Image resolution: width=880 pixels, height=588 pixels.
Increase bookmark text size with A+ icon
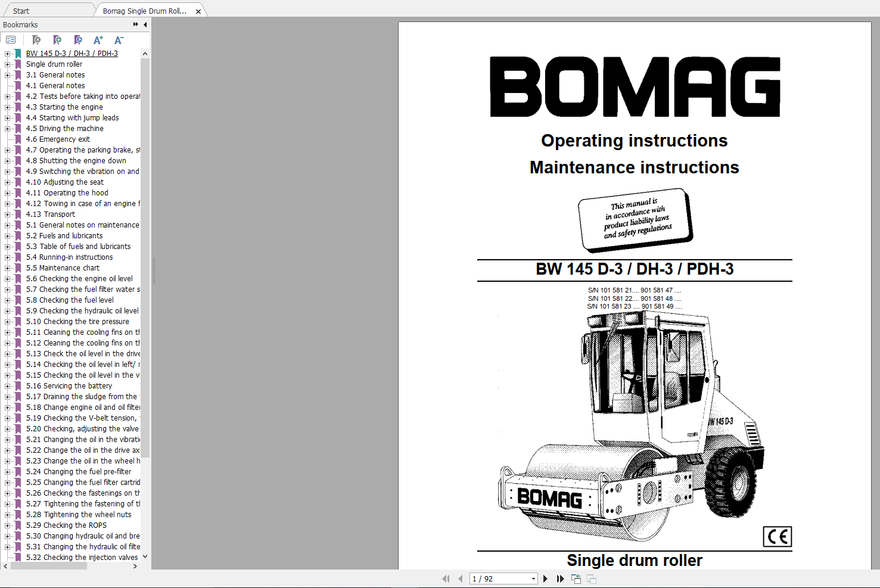pyautogui.click(x=98, y=40)
